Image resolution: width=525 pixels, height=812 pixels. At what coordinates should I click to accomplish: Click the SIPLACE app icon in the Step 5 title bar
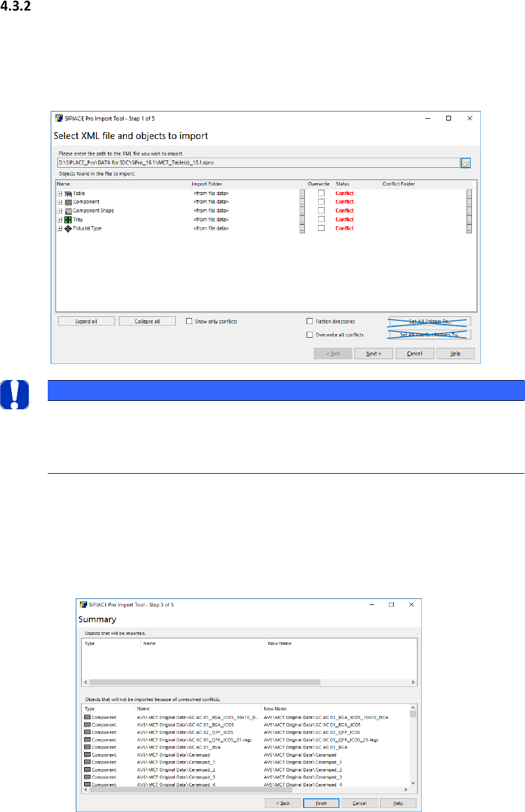point(82,605)
